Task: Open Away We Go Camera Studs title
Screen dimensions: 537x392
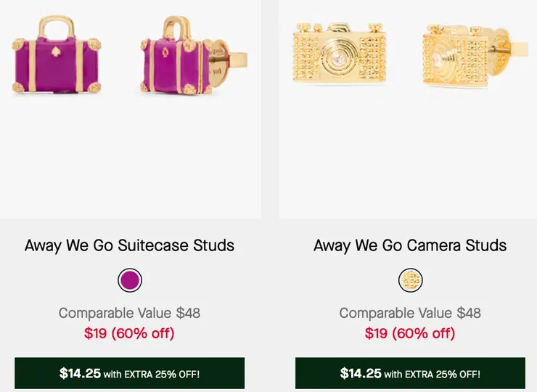Action: coord(410,245)
